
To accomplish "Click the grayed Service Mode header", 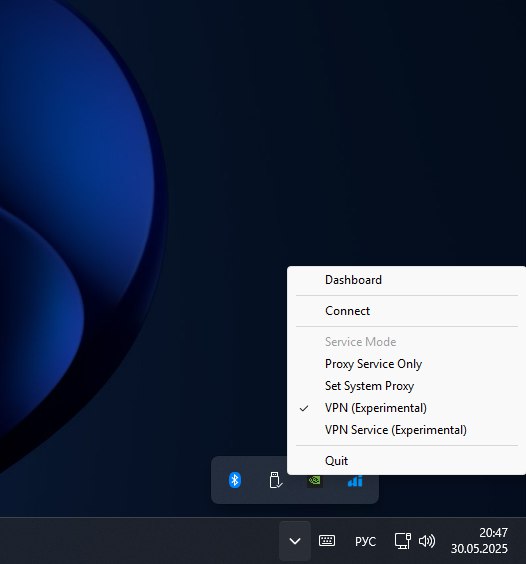I will click(361, 342).
